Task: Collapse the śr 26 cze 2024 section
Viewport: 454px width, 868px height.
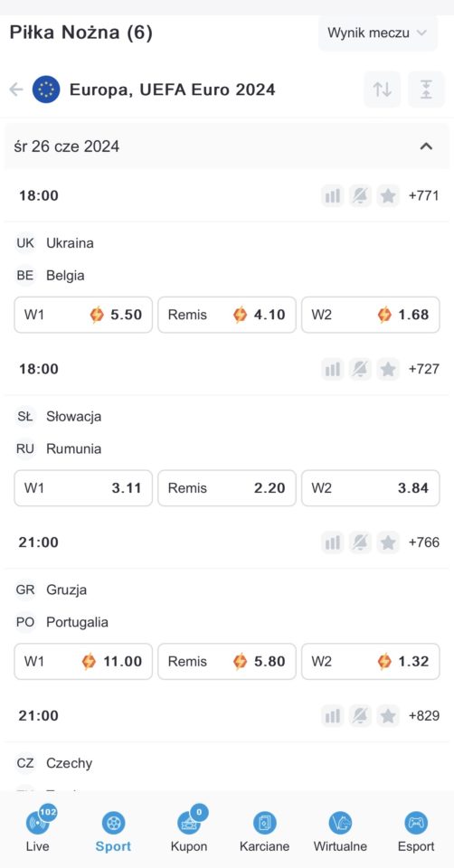Action: coord(426,146)
